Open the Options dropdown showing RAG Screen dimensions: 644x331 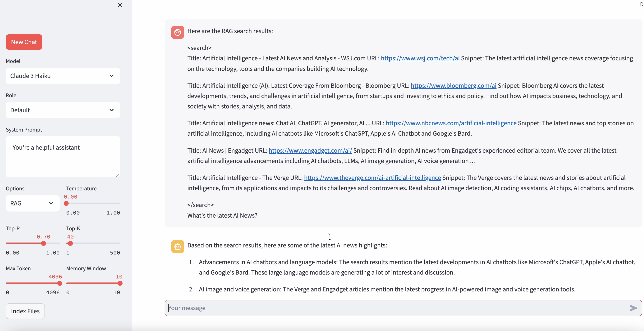click(x=32, y=203)
